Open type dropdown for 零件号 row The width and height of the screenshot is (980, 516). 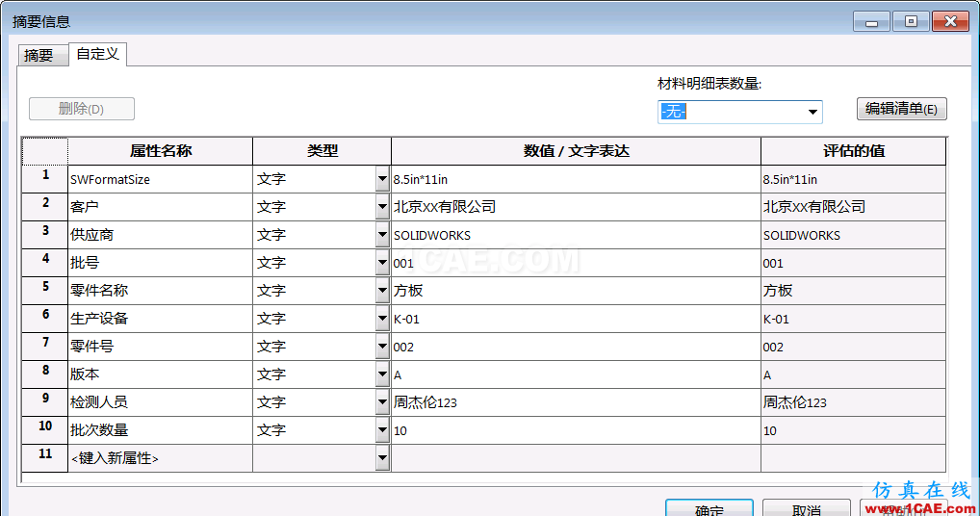coord(382,347)
